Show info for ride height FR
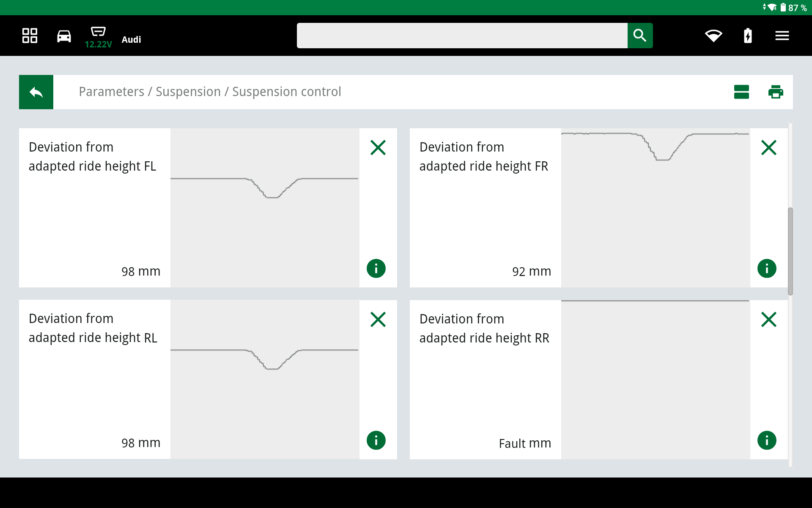The height and width of the screenshot is (508, 812). pos(767,268)
